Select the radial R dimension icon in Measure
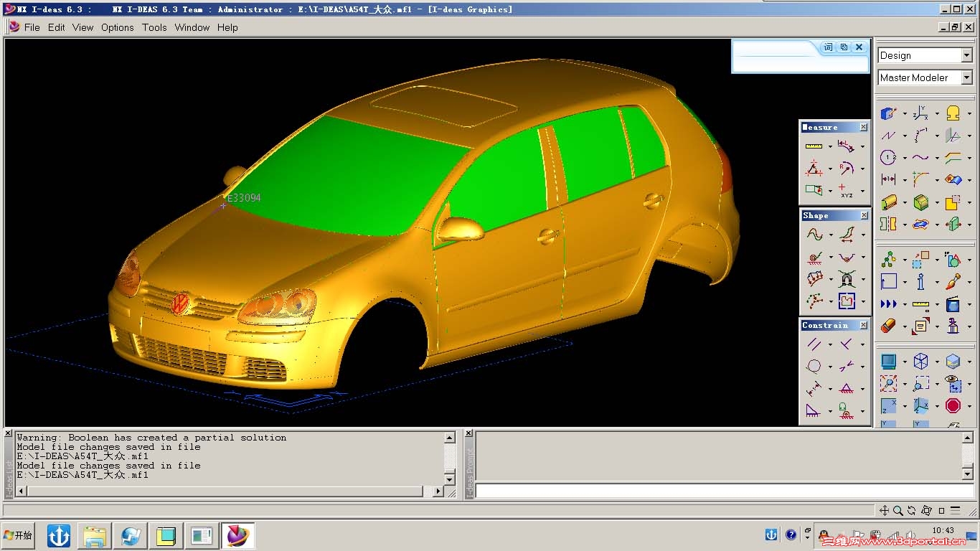980x551 pixels. (846, 168)
